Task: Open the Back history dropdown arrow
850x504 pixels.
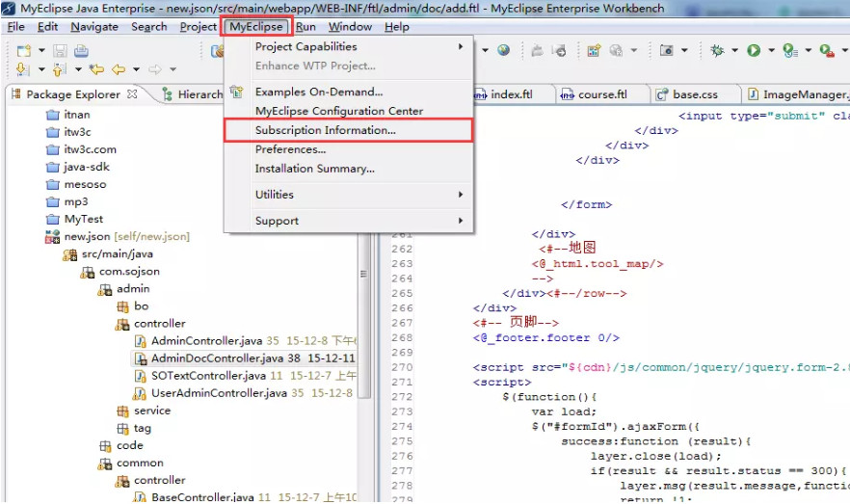Action: click(x=136, y=69)
